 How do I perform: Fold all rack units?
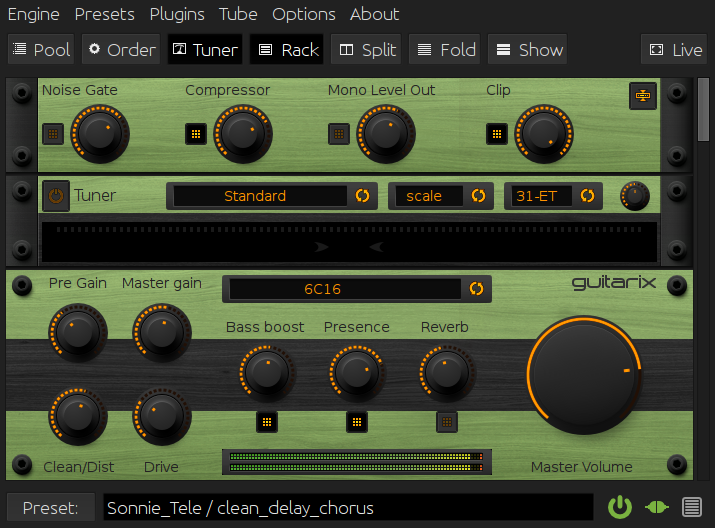pos(445,49)
